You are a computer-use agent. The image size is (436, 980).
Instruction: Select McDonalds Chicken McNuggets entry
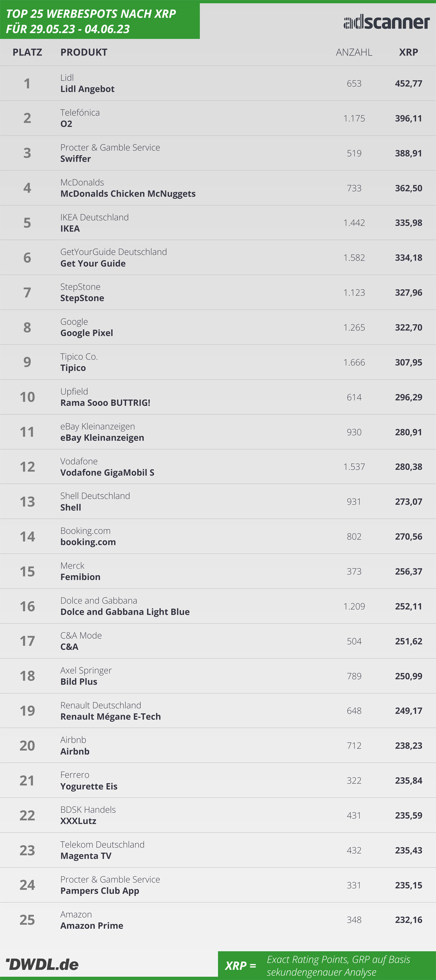click(218, 188)
